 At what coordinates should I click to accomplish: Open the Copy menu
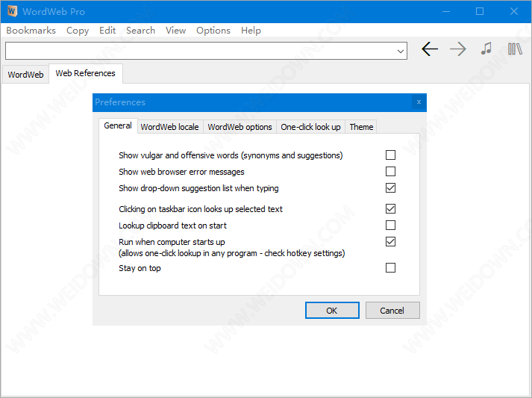coord(78,31)
